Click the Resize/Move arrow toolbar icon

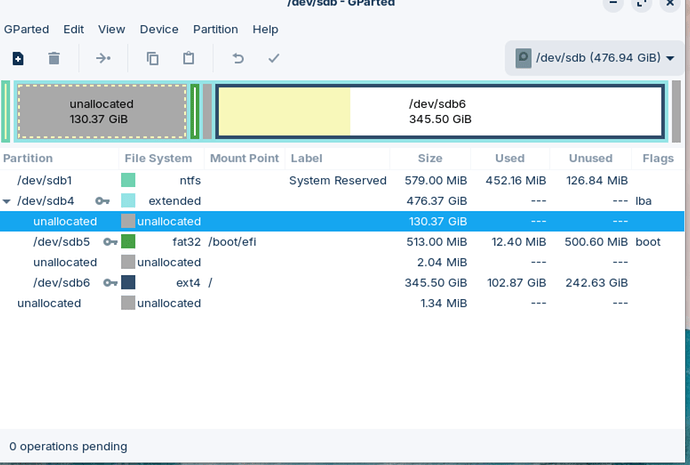tap(103, 59)
